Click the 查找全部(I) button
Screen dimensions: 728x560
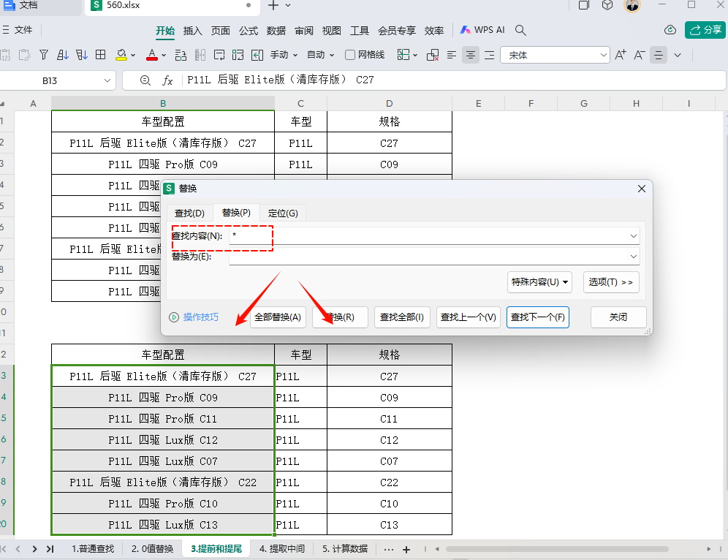coord(402,317)
